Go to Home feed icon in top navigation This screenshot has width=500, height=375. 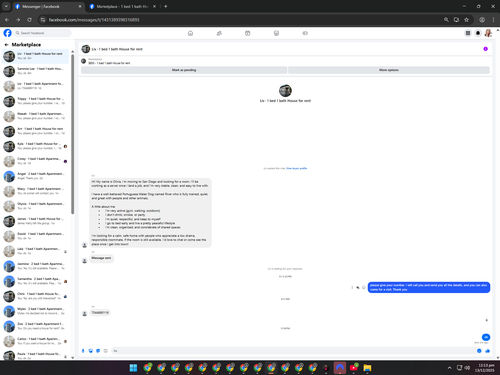(x=190, y=33)
